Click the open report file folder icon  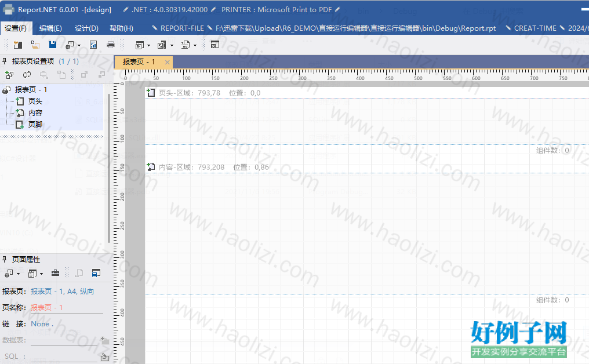35,45
